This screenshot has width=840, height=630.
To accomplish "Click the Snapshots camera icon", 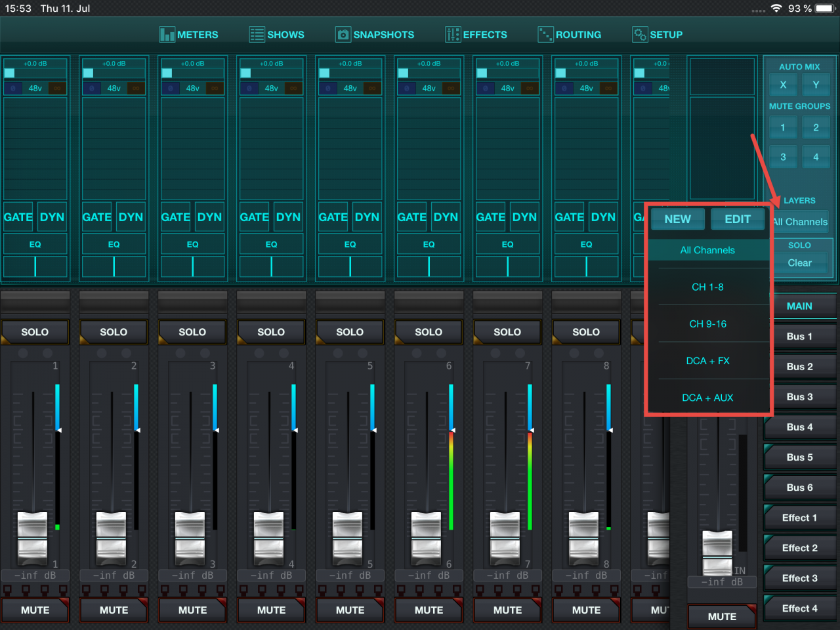I will click(x=343, y=35).
